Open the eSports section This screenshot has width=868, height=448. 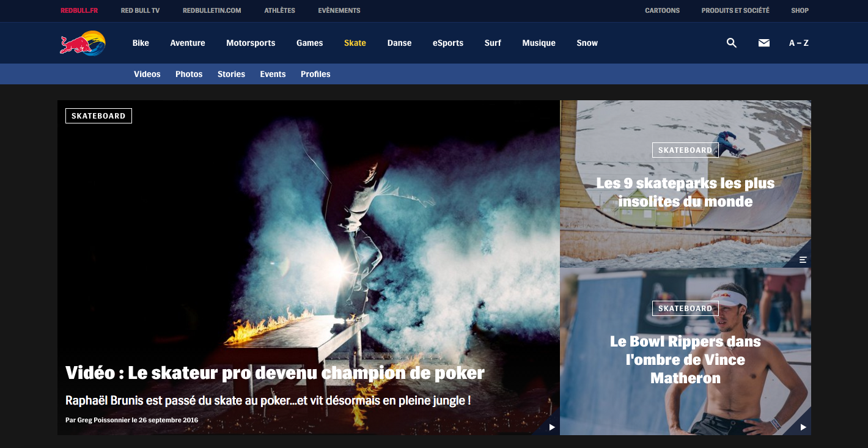click(x=448, y=43)
